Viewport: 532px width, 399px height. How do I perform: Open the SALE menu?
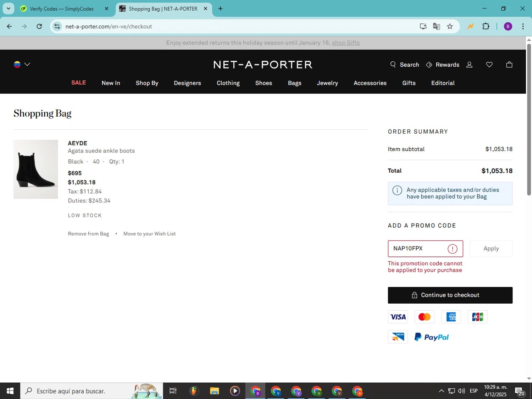click(78, 83)
